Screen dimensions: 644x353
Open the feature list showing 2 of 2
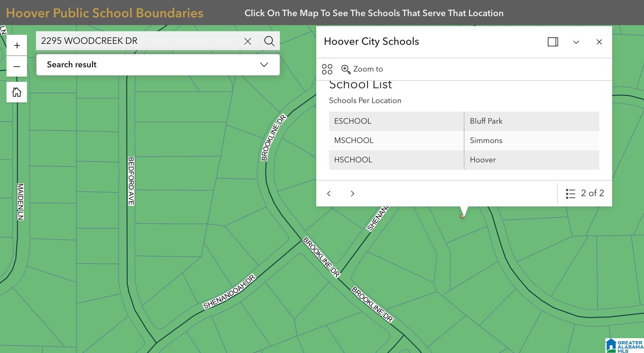[585, 194]
